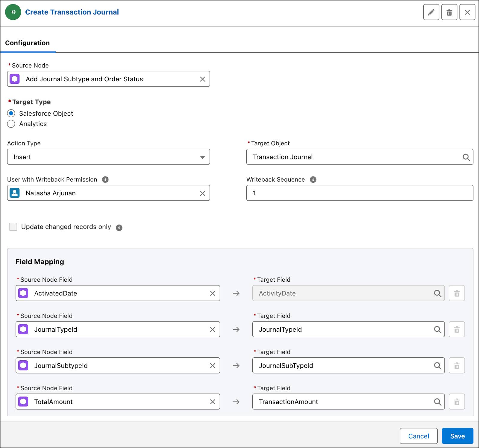479x448 pixels.
Task: Click Cancel to discard changes
Action: coord(419,436)
